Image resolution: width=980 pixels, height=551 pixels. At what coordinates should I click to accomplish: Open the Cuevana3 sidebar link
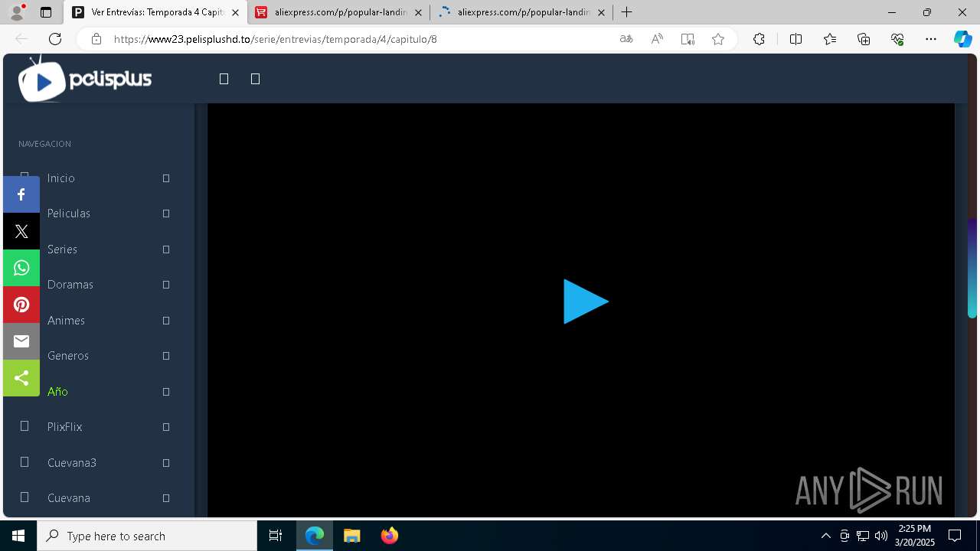tap(72, 463)
